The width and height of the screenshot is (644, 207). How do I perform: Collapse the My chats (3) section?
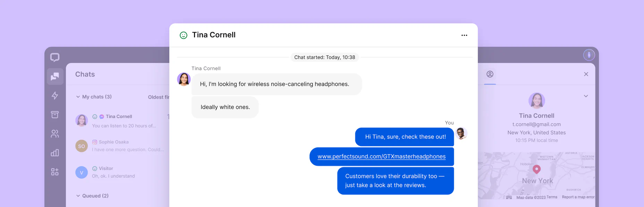coord(78,97)
